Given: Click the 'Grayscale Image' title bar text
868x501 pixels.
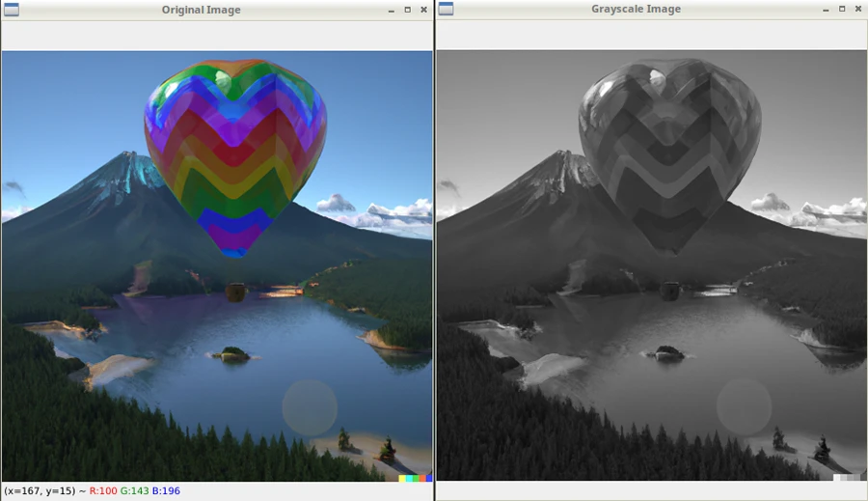Looking at the screenshot, I should [x=637, y=9].
